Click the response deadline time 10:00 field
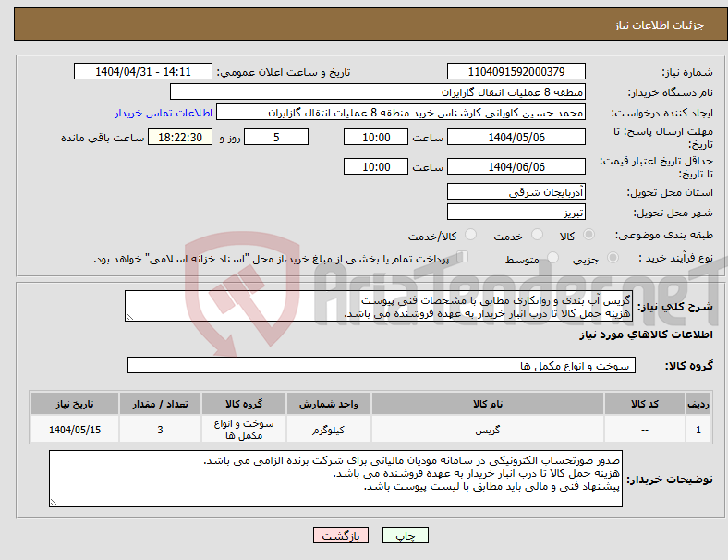Viewport: 728px width, 560px height. [376, 137]
